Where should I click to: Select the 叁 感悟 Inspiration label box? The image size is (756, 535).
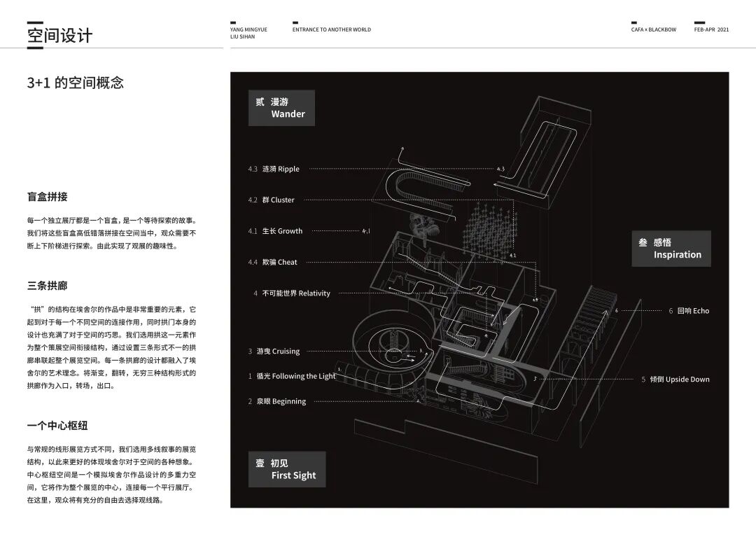coord(671,249)
